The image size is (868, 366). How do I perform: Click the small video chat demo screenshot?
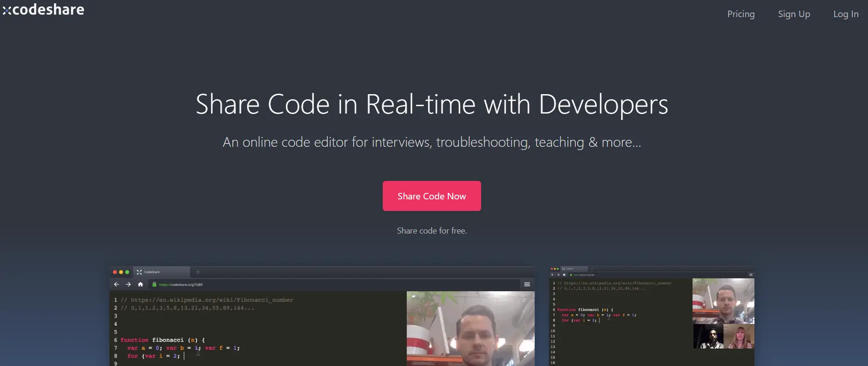651,316
